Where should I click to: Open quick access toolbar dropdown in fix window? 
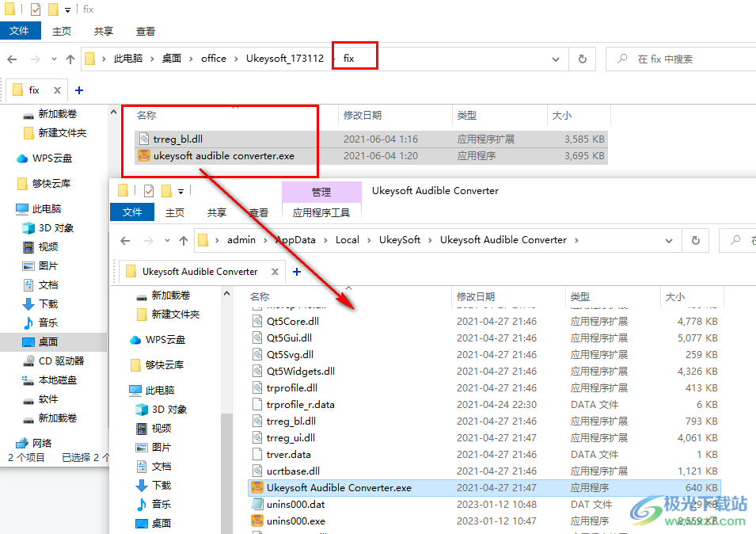[67, 10]
